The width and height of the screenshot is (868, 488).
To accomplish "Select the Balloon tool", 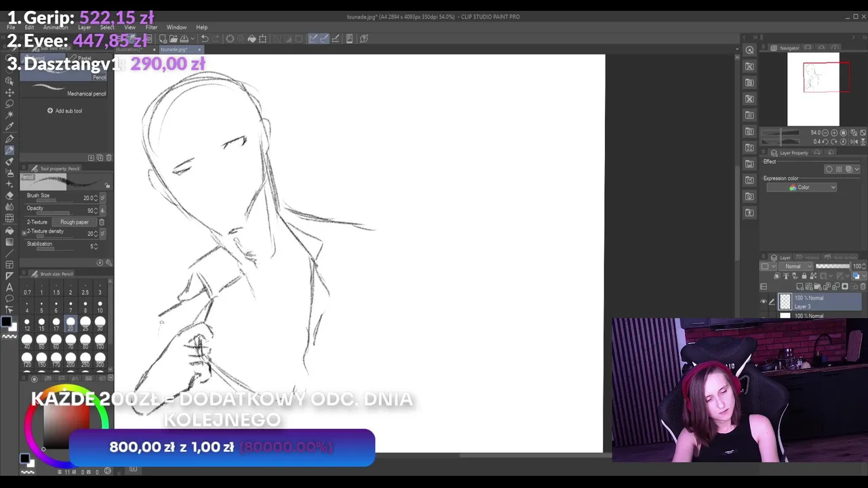I will tap(9, 299).
